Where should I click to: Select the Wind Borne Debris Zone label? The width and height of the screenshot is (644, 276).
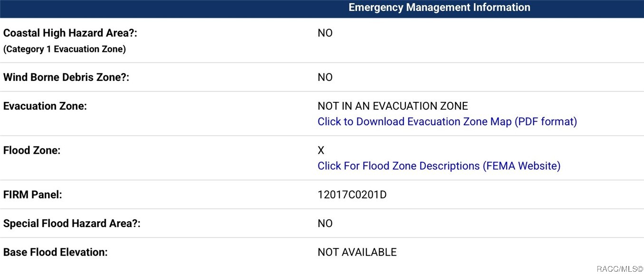[66, 78]
